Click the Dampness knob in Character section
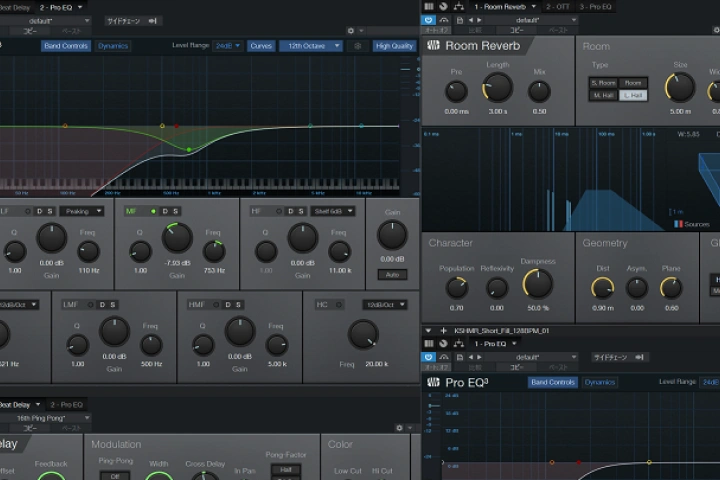This screenshot has height=480, width=720. (537, 283)
